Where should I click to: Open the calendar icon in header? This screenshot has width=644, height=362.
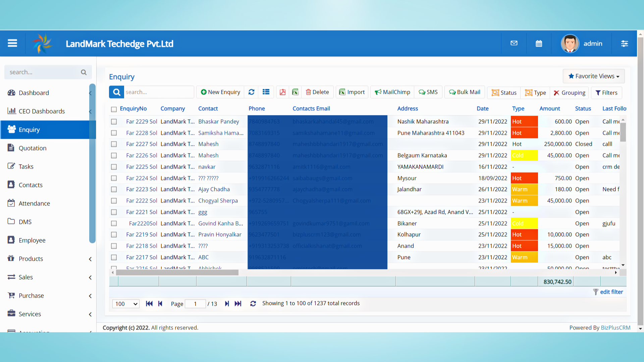click(x=539, y=44)
